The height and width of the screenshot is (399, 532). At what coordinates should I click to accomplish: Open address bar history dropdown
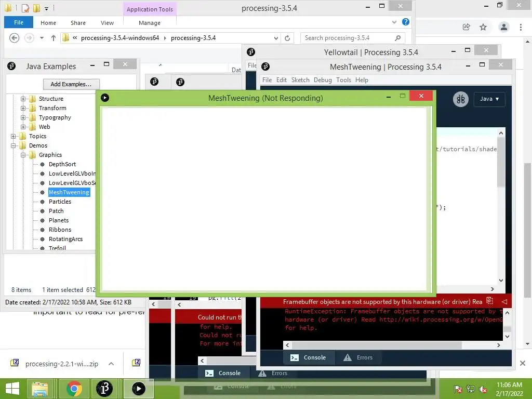click(x=276, y=38)
